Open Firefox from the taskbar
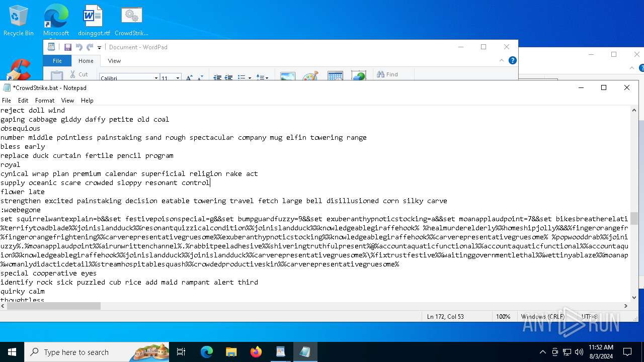 tap(256, 352)
